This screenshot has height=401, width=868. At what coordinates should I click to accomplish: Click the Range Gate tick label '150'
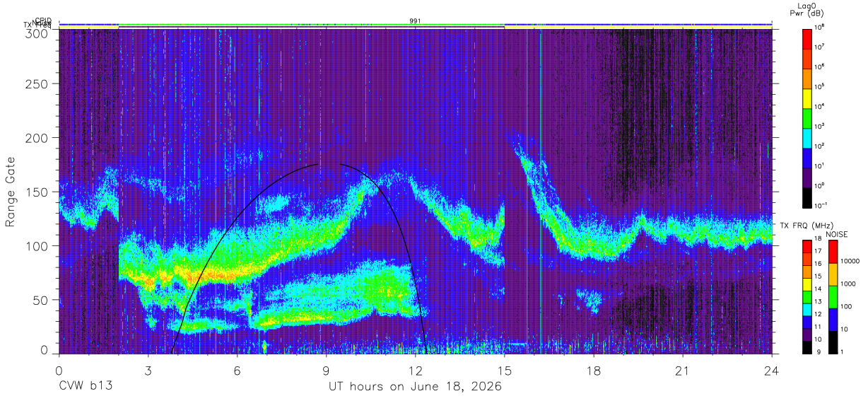37,192
